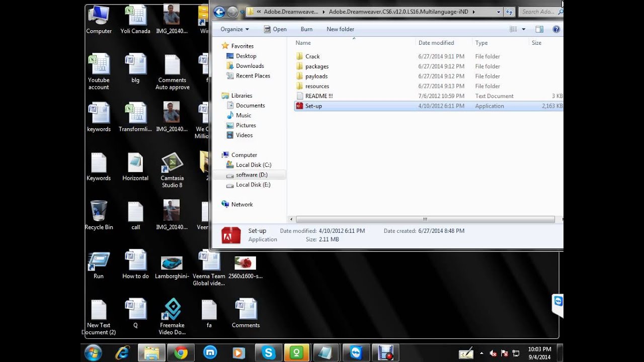Select the Lamborghini image on desktop
Screen dimensions: 644x362
pos(172,266)
